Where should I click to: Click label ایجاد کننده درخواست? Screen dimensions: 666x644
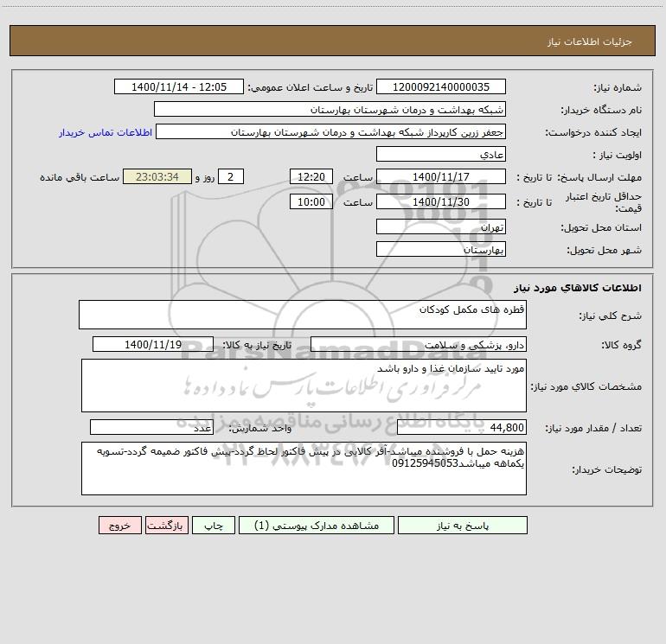593,132
